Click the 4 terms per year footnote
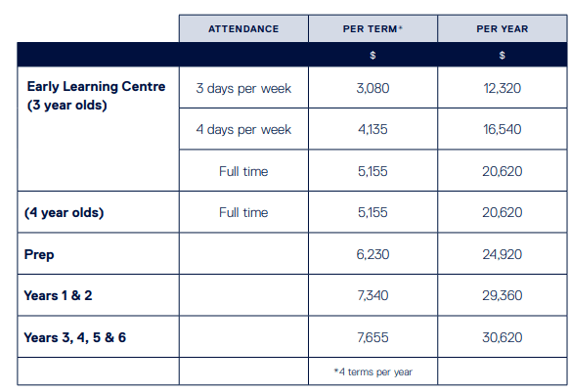The image size is (570, 392). click(x=373, y=372)
